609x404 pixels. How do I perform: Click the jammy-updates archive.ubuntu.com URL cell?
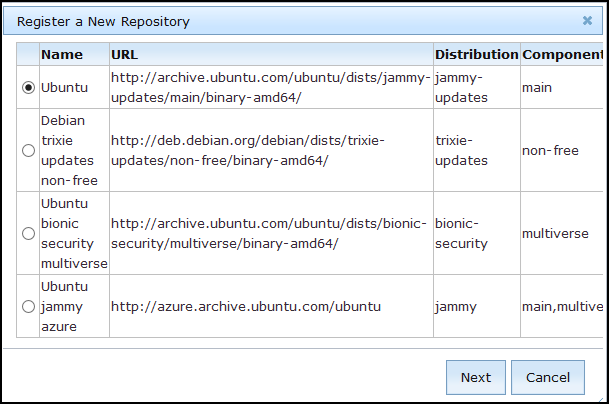271,87
